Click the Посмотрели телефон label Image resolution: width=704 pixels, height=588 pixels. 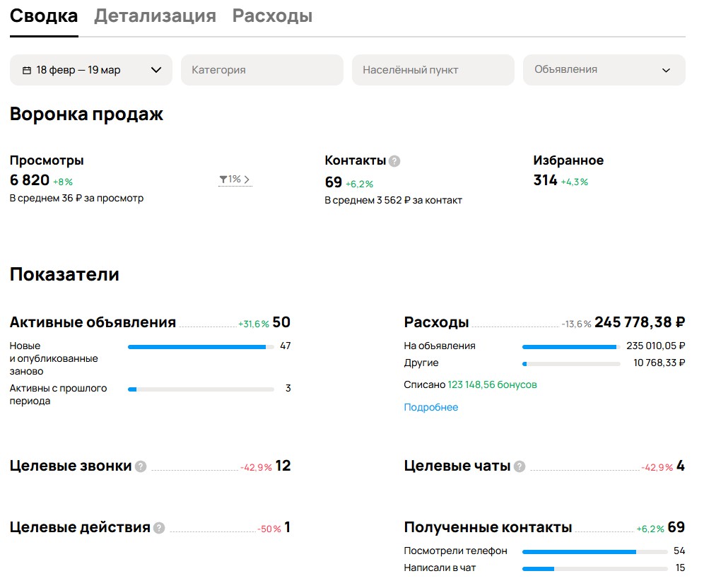456,551
